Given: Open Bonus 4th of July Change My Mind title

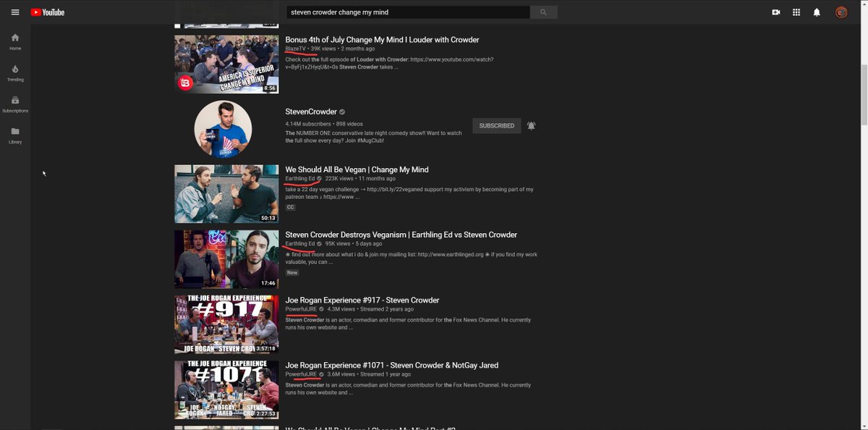Looking at the screenshot, I should point(382,40).
